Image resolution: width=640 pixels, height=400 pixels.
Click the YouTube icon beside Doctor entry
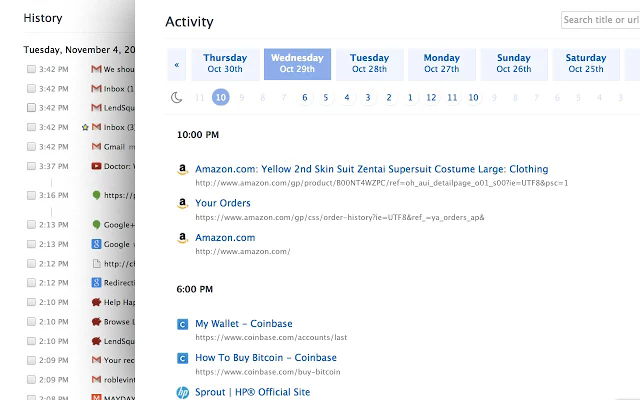96,166
